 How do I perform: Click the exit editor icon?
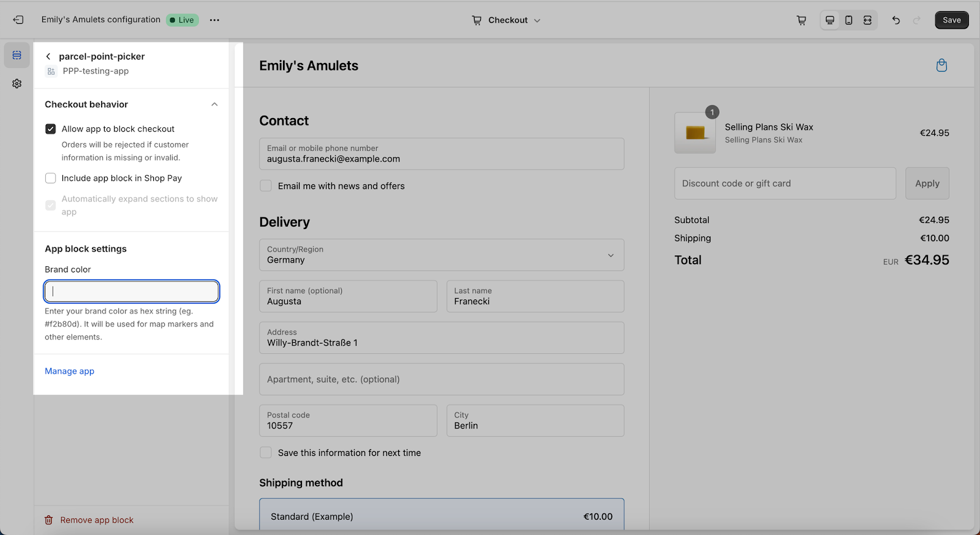(18, 20)
